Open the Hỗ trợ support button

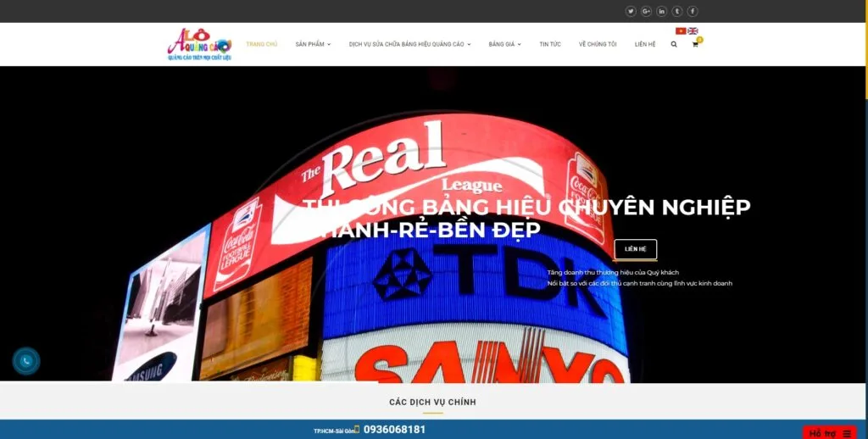coord(830,433)
